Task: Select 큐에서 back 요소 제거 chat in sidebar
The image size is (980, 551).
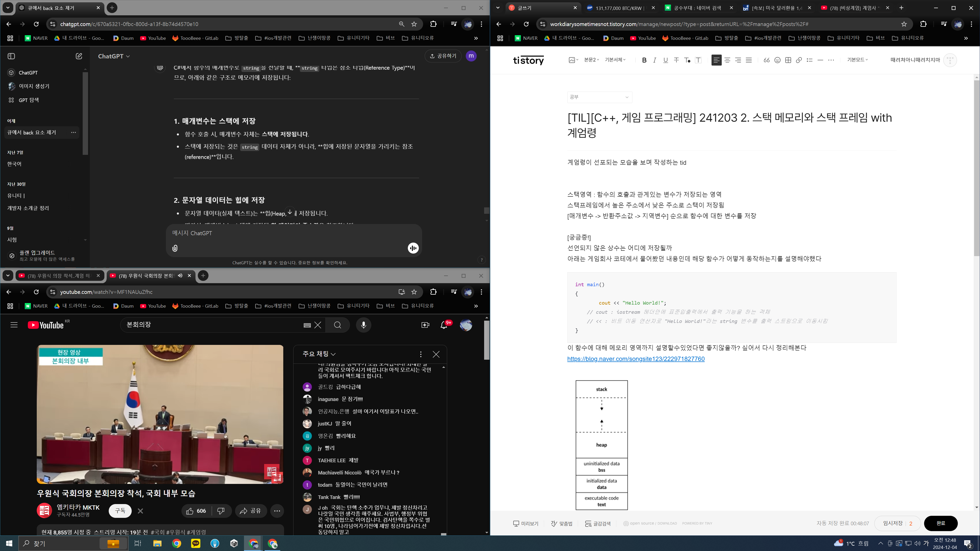Action: point(32,132)
